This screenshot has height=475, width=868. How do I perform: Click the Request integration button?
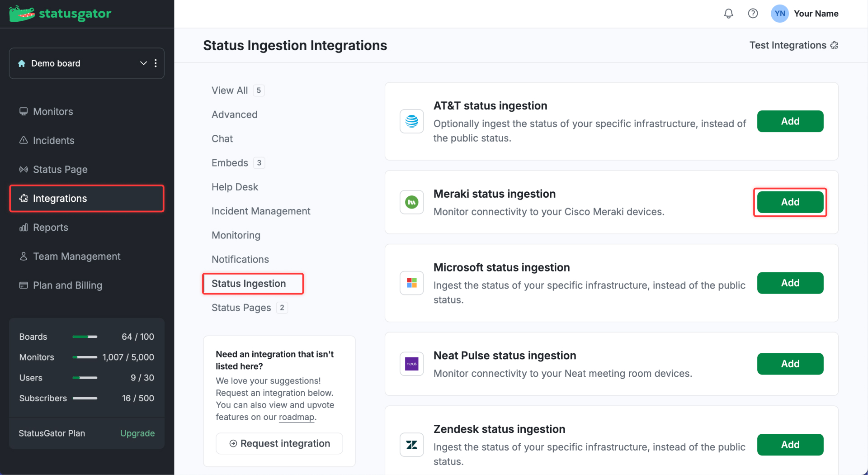279,444
